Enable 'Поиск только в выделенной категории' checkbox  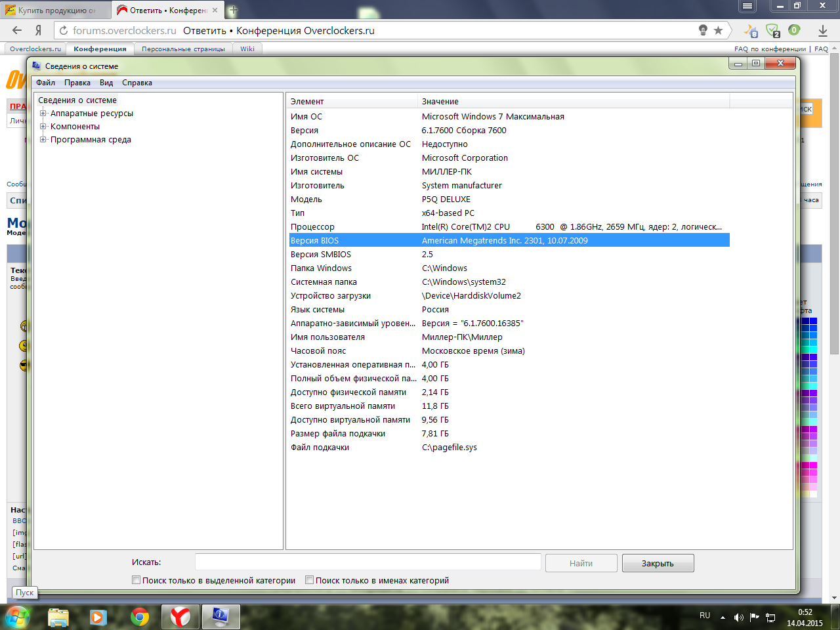(x=136, y=580)
